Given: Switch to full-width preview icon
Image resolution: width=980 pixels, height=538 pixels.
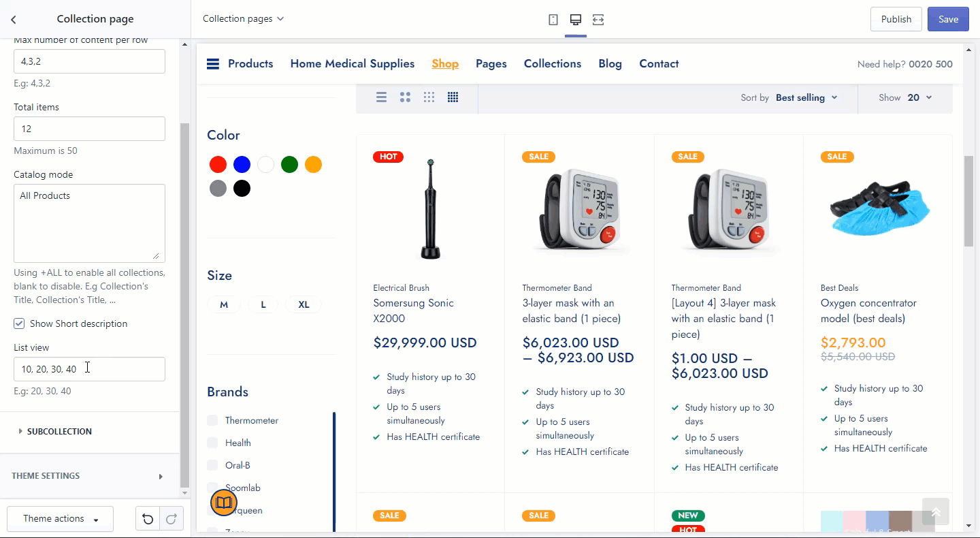Looking at the screenshot, I should [x=598, y=20].
